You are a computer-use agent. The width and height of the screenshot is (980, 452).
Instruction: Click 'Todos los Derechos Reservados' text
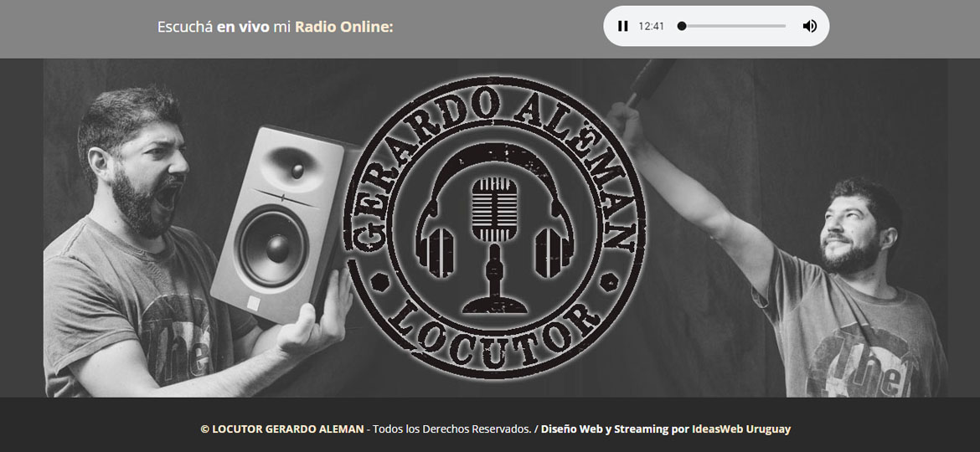pyautogui.click(x=451, y=429)
